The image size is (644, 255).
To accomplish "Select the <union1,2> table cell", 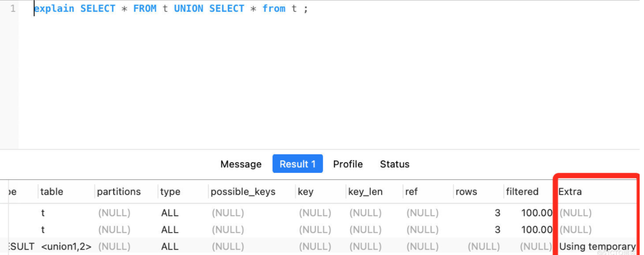I will (66, 247).
